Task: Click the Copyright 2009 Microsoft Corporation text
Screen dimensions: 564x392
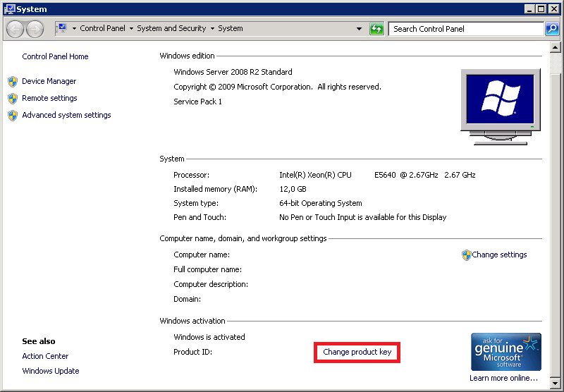Action: tap(277, 87)
